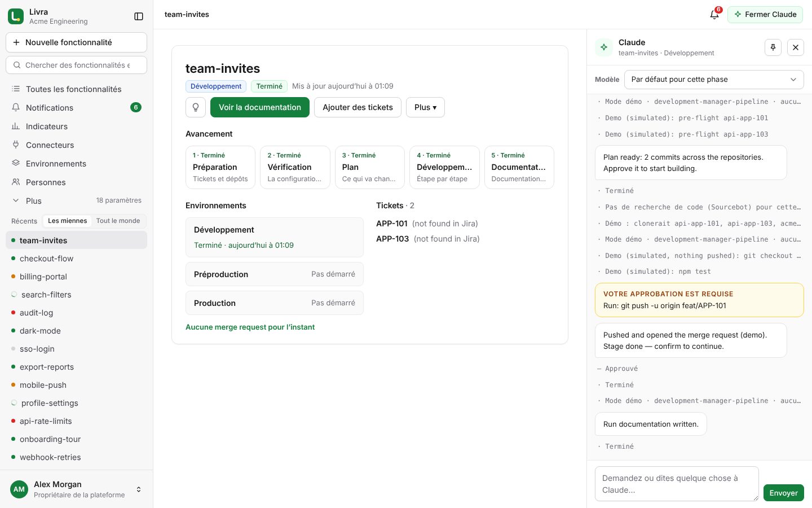The image size is (812, 508).
Task: Click the APP-101 ticket
Action: pos(392,224)
